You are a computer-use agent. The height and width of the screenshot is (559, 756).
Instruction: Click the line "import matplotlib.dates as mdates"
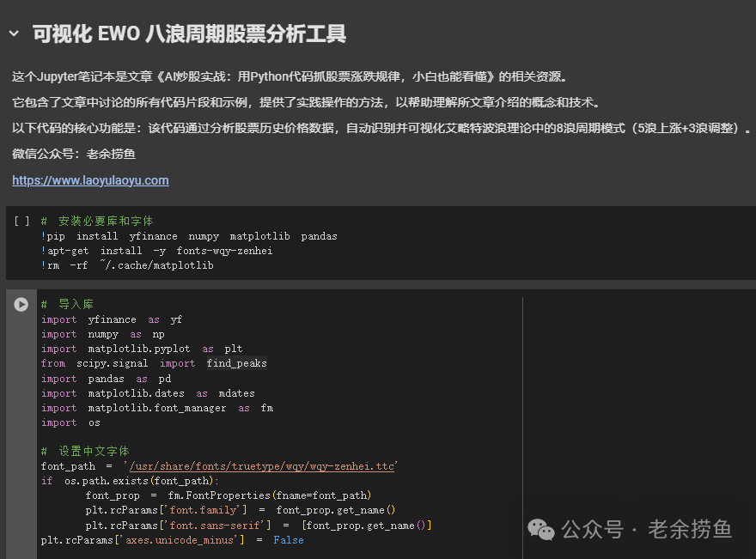point(148,393)
